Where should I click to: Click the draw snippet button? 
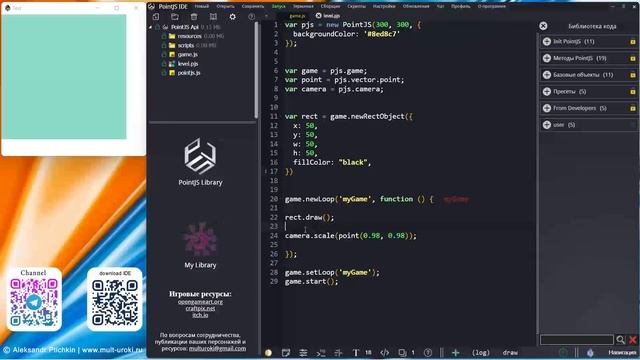coord(510,353)
